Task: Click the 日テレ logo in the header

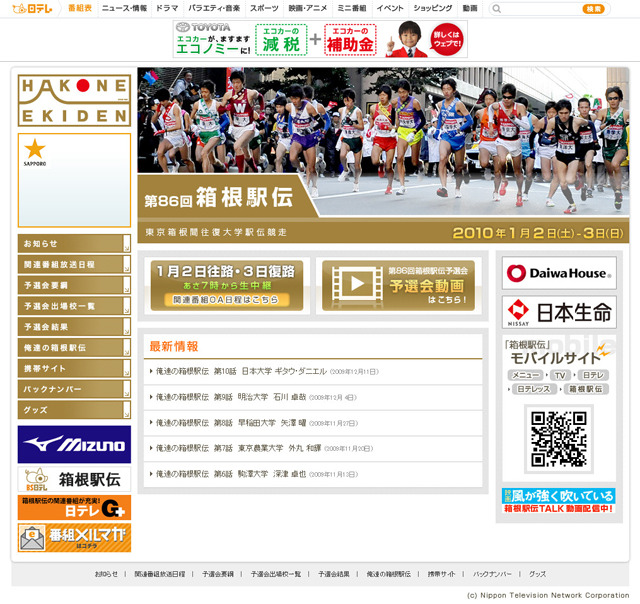Action: point(32,8)
